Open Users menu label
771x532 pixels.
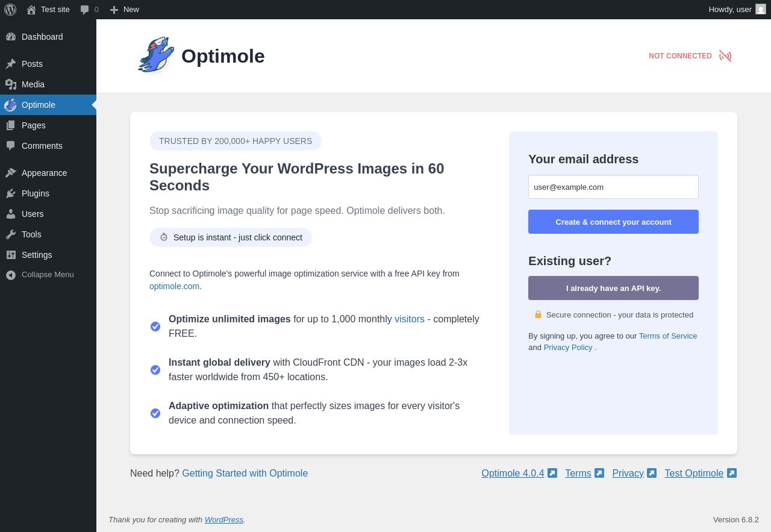[x=33, y=214]
